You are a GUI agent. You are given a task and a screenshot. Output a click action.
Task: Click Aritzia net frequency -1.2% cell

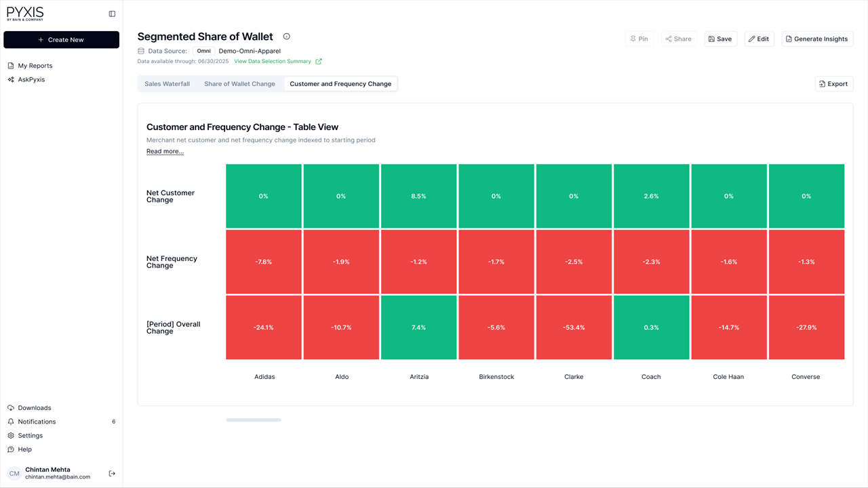(418, 262)
